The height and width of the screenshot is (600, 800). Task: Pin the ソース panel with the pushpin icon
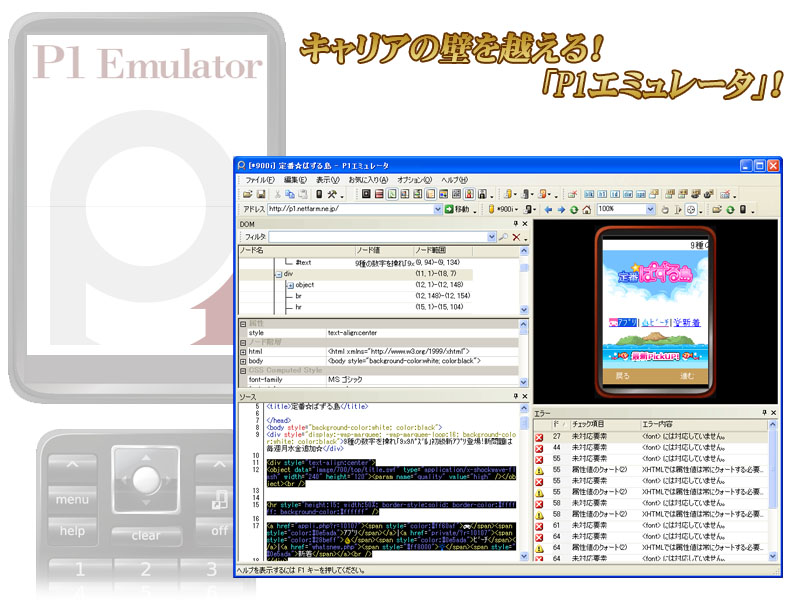516,396
